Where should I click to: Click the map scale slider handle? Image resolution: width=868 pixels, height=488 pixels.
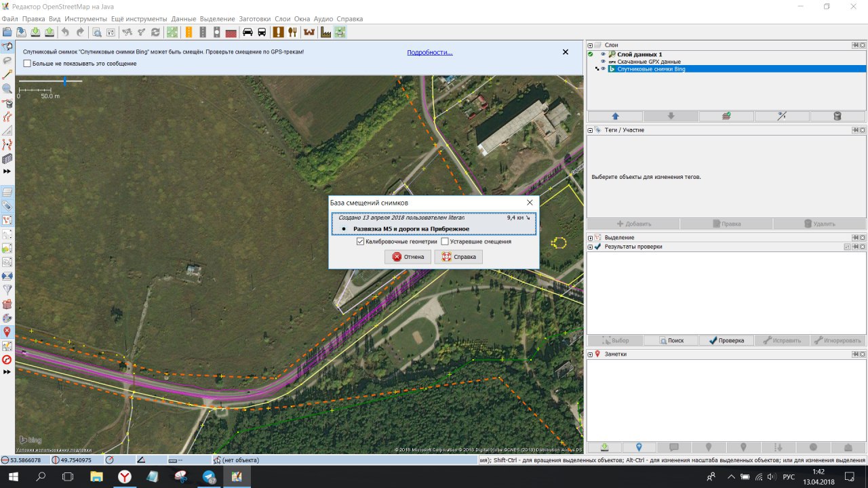click(65, 81)
